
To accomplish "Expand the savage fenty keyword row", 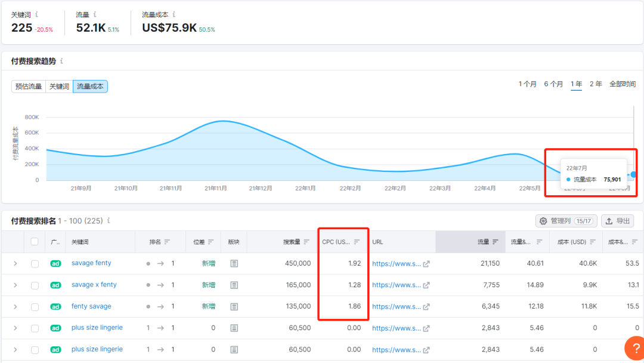I will tap(16, 263).
